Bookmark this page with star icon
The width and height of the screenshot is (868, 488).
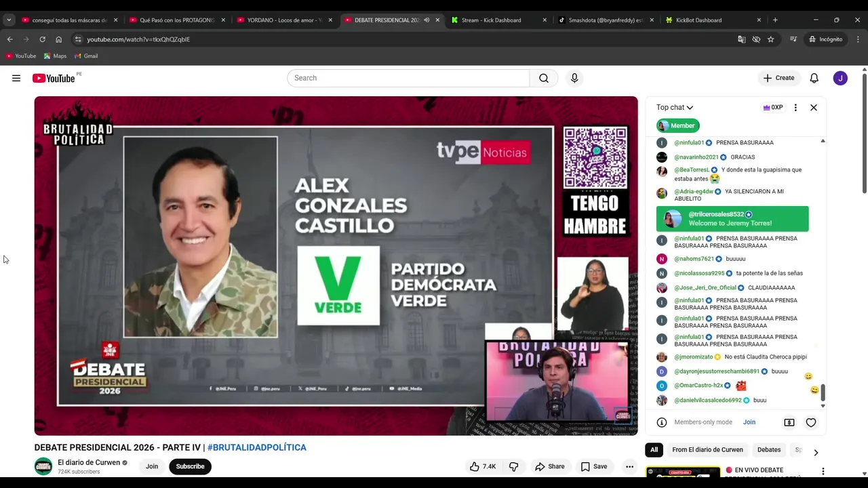pos(770,39)
